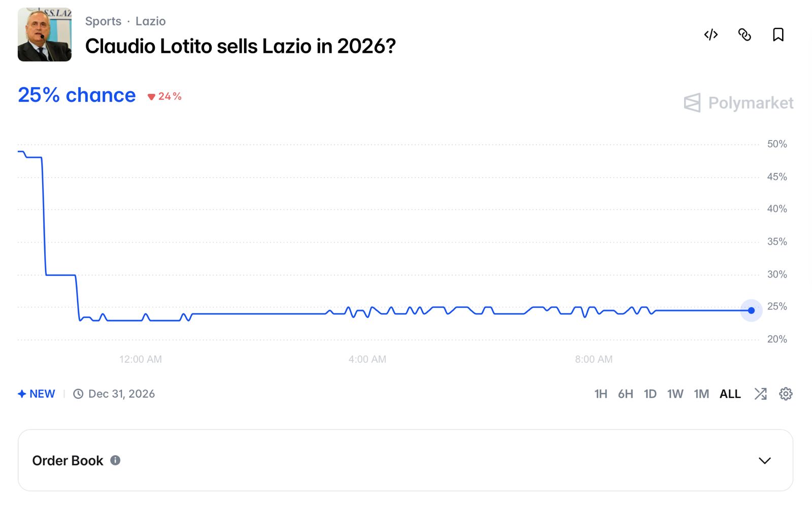The width and height of the screenshot is (812, 515).
Task: Switch chart to 1W range
Action: click(675, 394)
